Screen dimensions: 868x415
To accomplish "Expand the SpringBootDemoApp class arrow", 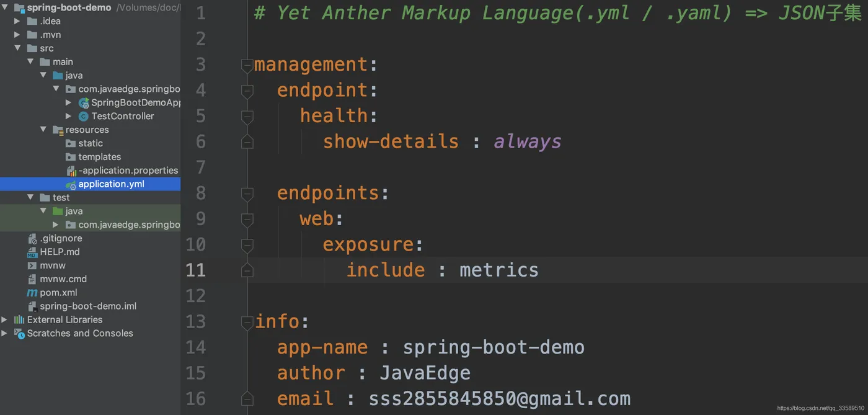I will [x=69, y=103].
